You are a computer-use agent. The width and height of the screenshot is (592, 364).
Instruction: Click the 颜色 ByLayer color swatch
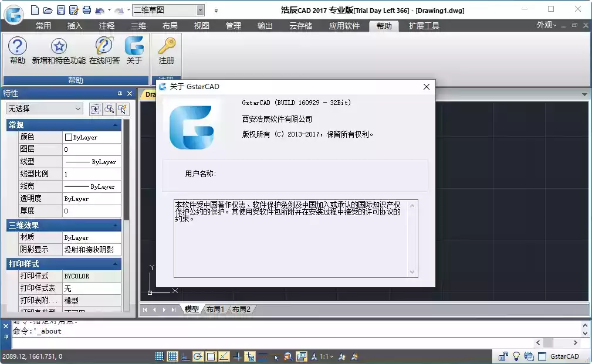coord(69,137)
